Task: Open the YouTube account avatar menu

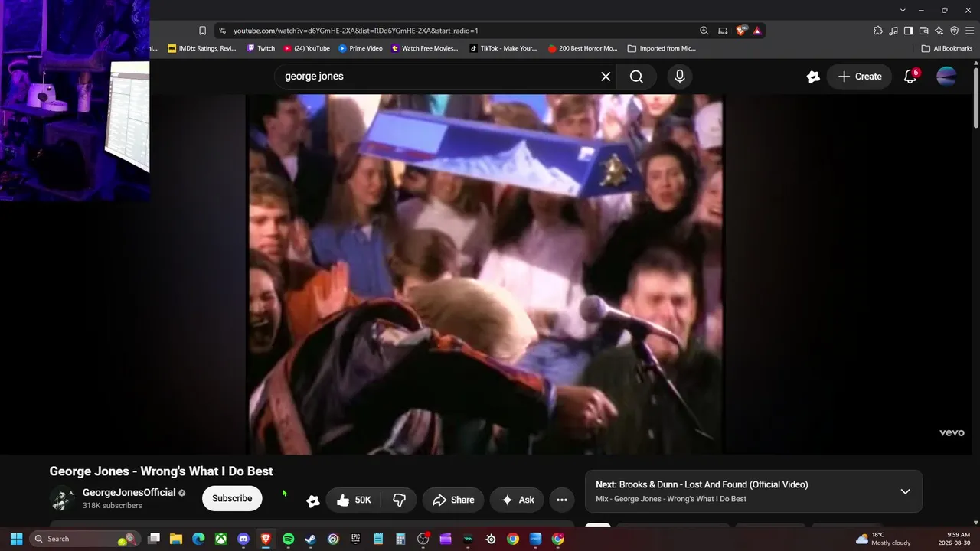Action: 947,77
